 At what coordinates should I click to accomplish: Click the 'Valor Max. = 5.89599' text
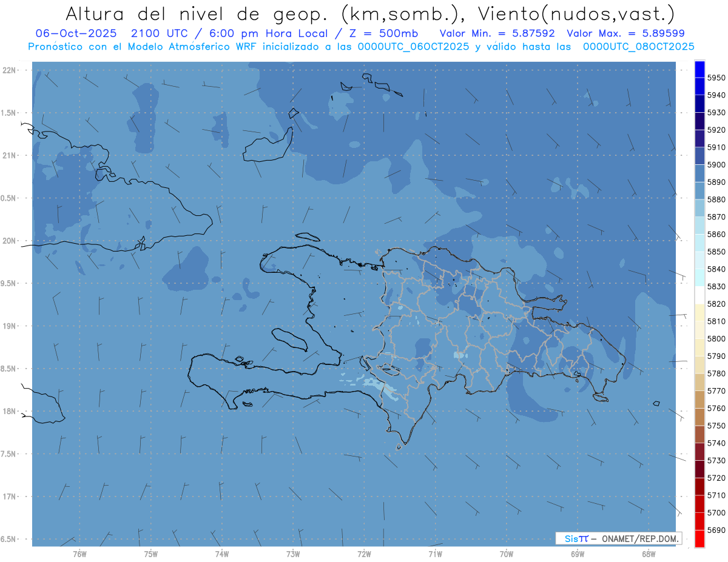pyautogui.click(x=625, y=33)
